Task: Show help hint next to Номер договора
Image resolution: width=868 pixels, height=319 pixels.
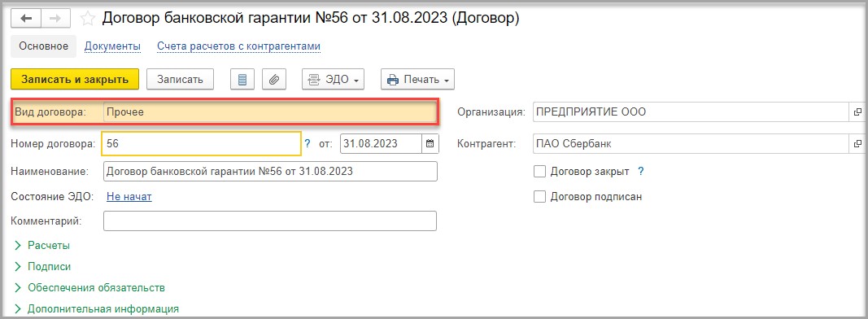Action: pyautogui.click(x=308, y=144)
